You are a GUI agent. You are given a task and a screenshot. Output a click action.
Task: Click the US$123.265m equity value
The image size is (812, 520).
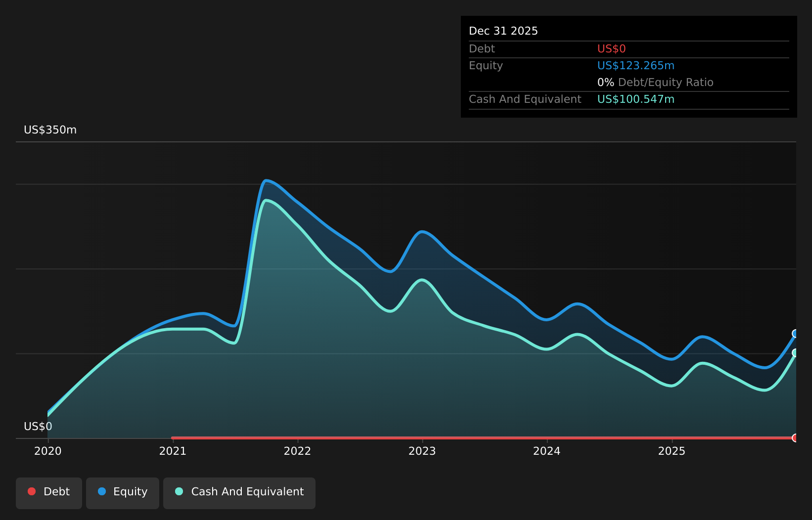point(636,66)
